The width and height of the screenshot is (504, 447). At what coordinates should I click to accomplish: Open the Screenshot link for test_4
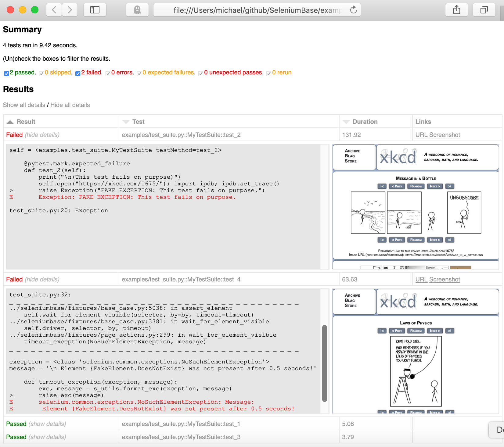pyautogui.click(x=445, y=279)
